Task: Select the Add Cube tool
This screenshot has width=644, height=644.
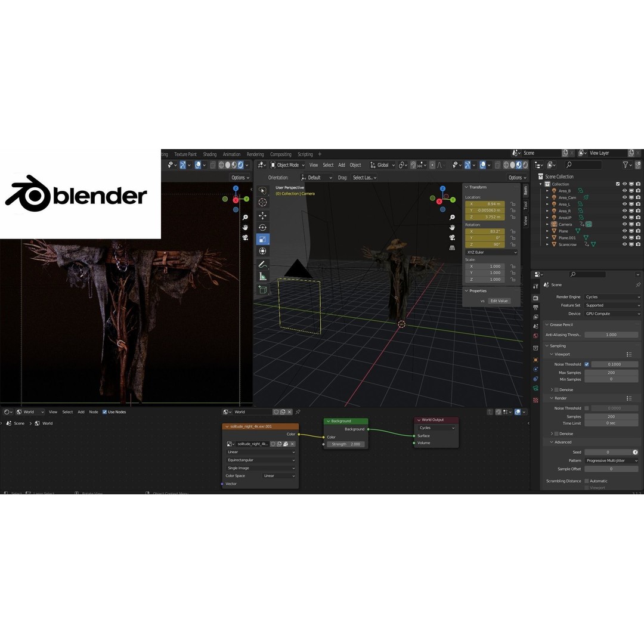Action: click(x=263, y=290)
